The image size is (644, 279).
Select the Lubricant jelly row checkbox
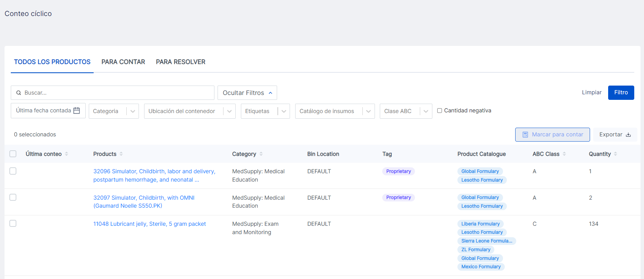point(13,223)
